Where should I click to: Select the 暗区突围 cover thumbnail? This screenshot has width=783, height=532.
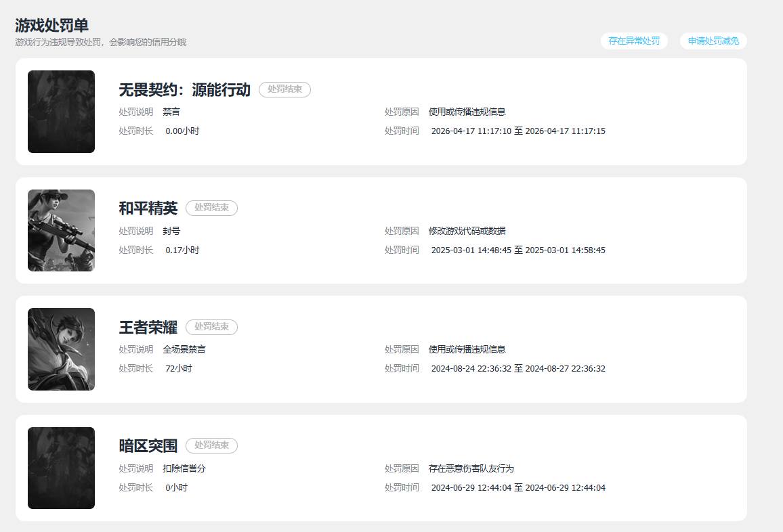click(61, 468)
